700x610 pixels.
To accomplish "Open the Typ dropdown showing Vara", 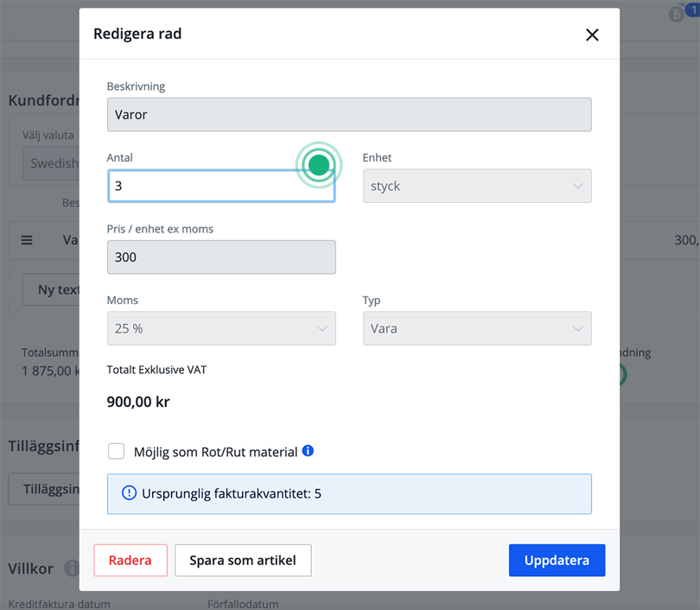I will [x=476, y=328].
